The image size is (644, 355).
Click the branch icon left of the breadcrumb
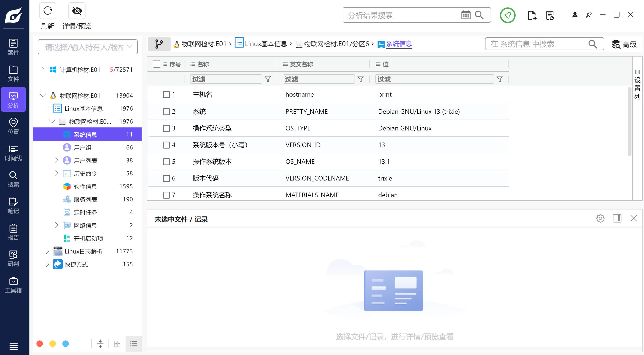click(159, 44)
